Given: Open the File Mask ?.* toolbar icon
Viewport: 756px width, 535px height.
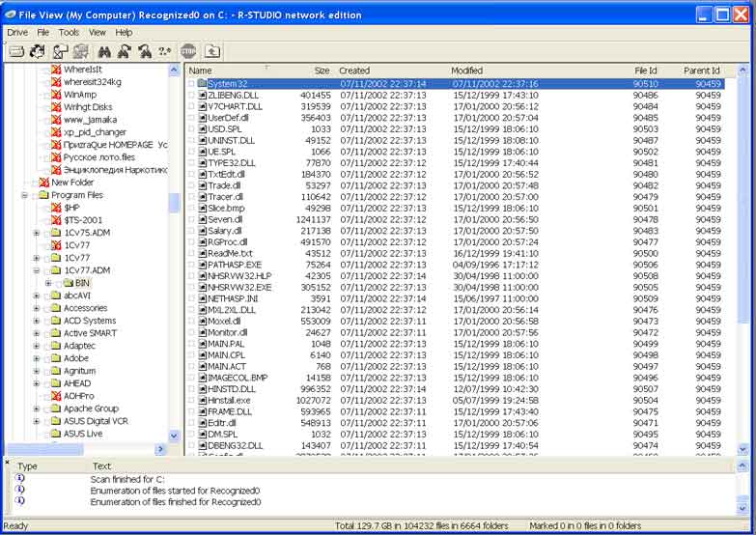Looking at the screenshot, I should [x=165, y=51].
